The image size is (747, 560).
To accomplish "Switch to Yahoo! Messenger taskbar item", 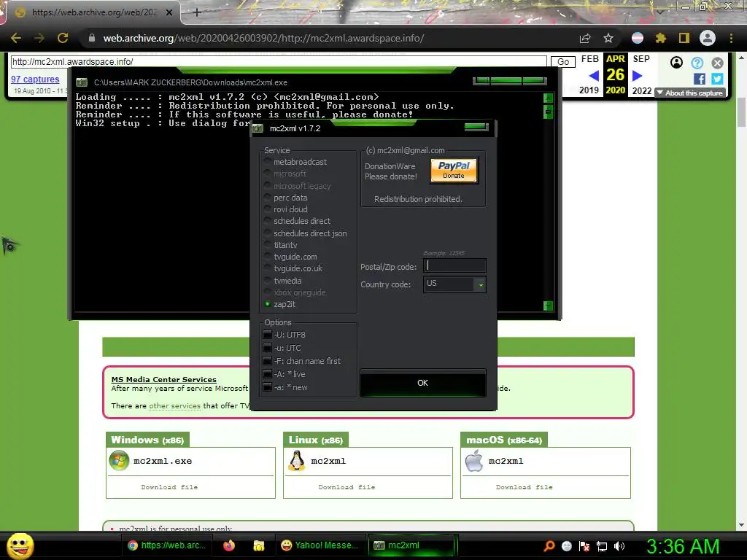I will [320, 545].
